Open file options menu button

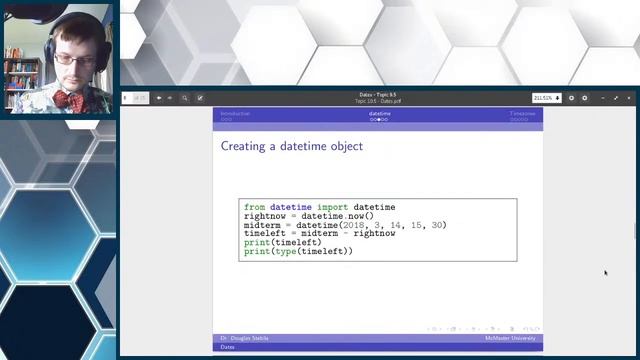571,98
